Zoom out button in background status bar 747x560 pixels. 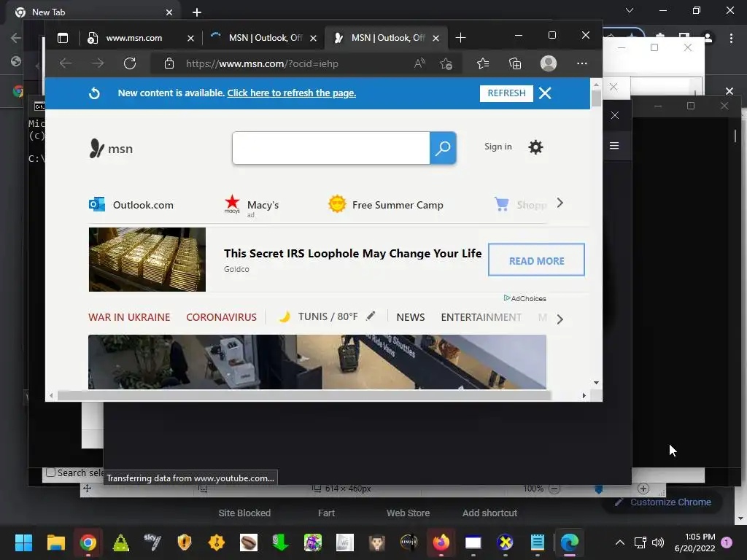[x=554, y=489]
